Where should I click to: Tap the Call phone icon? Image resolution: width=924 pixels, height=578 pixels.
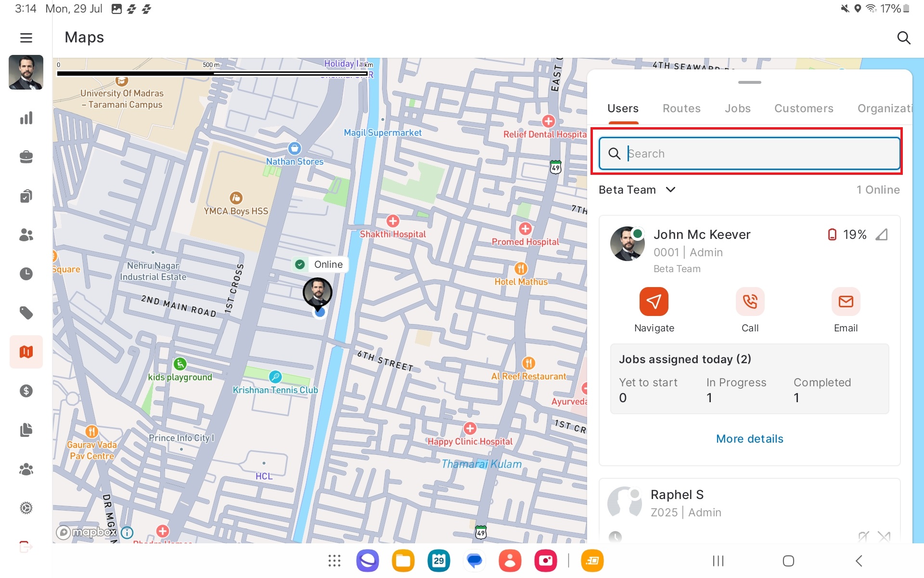click(x=749, y=302)
